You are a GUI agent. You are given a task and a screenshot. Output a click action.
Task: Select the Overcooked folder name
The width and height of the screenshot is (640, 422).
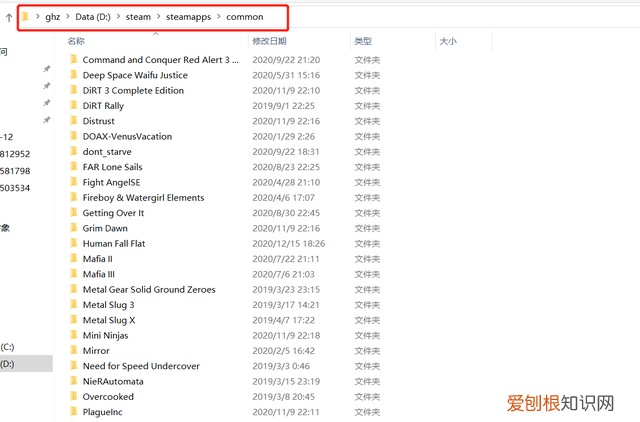(x=108, y=397)
